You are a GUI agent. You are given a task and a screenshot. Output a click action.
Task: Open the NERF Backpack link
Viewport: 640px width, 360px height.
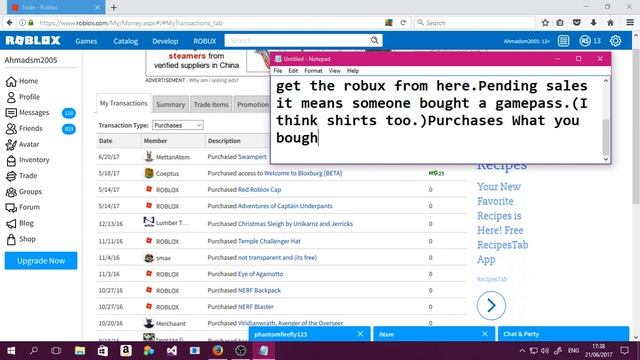click(259, 290)
